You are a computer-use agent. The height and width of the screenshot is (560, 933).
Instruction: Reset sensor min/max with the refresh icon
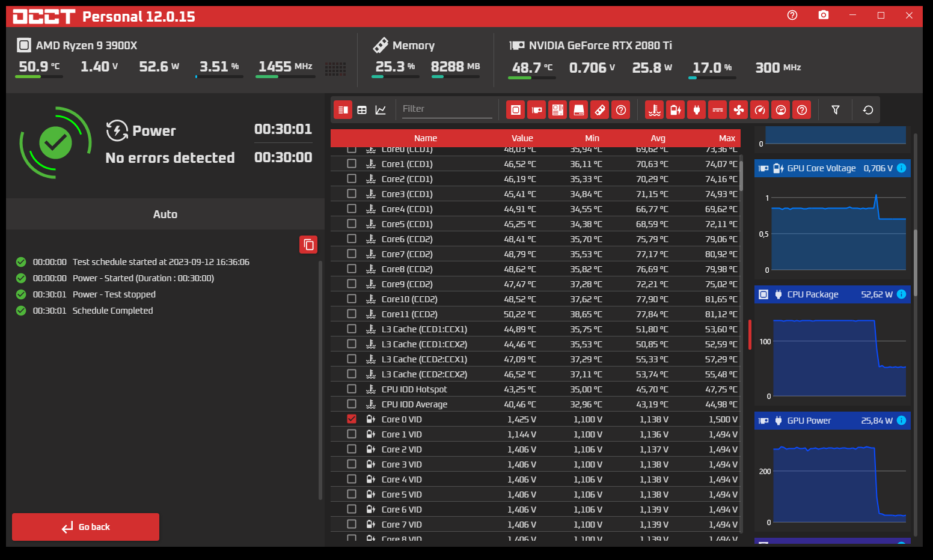click(868, 110)
